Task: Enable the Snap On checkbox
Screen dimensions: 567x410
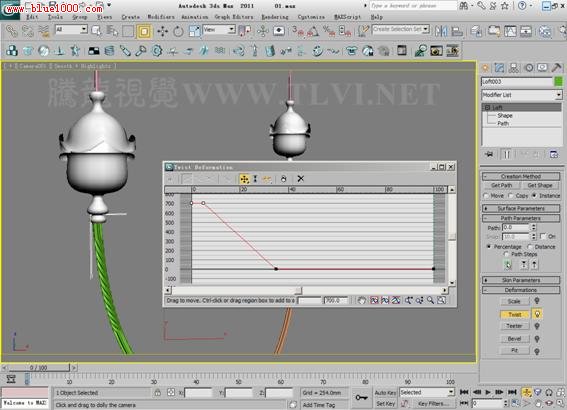Action: tap(543, 236)
